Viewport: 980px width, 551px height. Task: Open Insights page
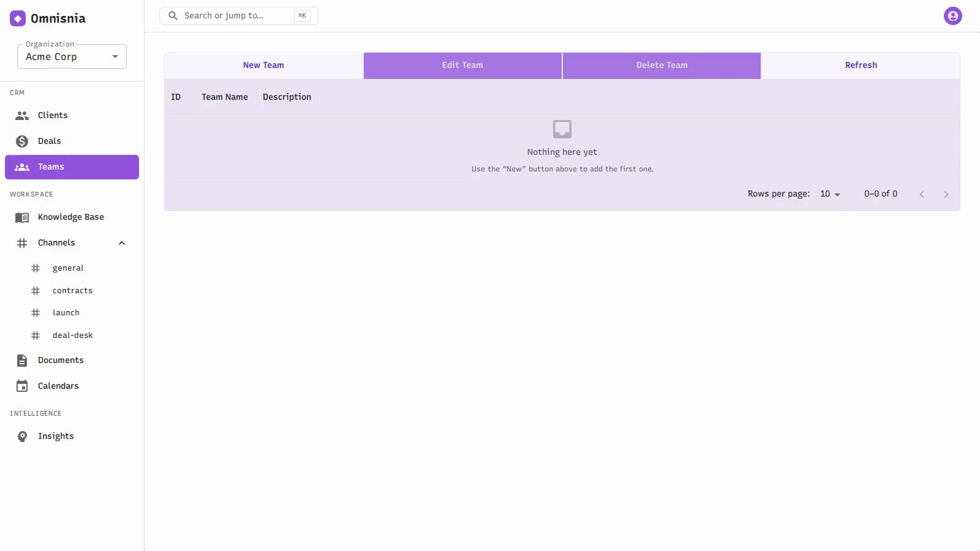tap(72, 437)
